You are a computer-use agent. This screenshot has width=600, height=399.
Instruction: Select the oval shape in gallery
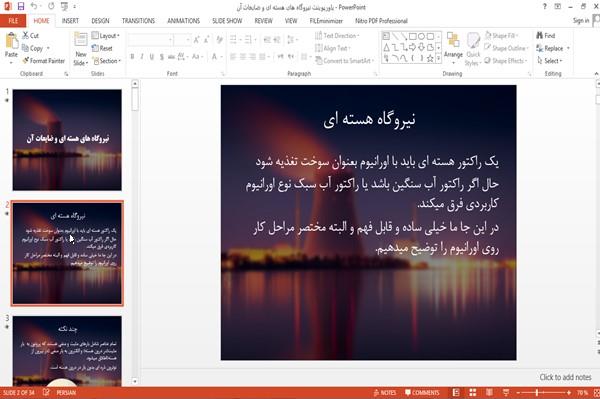pyautogui.click(x=421, y=37)
